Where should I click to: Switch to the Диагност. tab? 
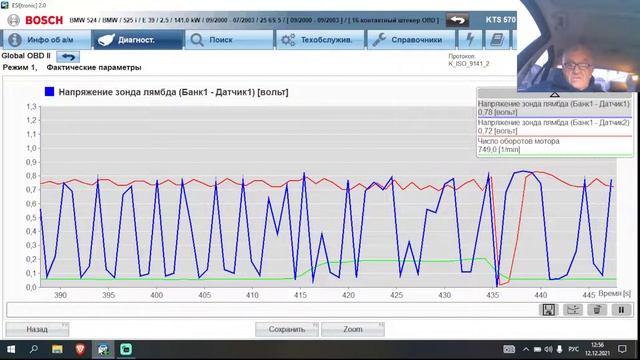coord(138,40)
